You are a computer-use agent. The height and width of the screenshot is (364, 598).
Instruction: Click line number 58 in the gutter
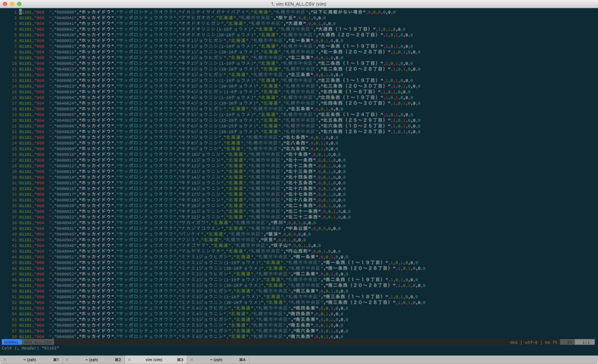15,337
